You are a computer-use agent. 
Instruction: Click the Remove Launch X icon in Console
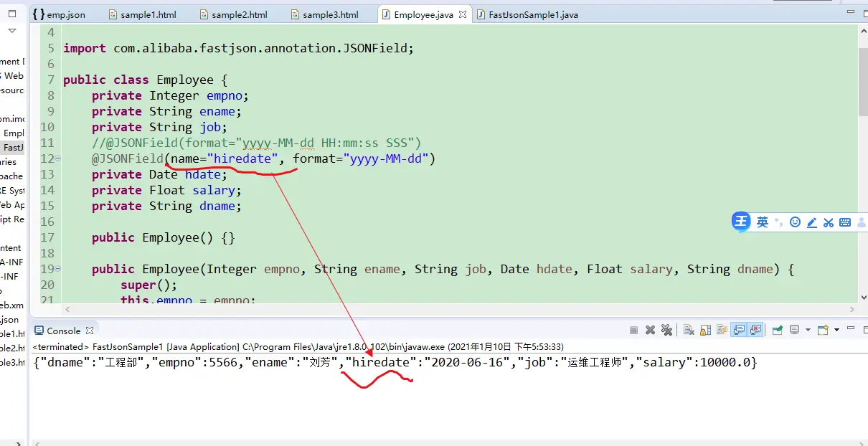click(x=650, y=330)
